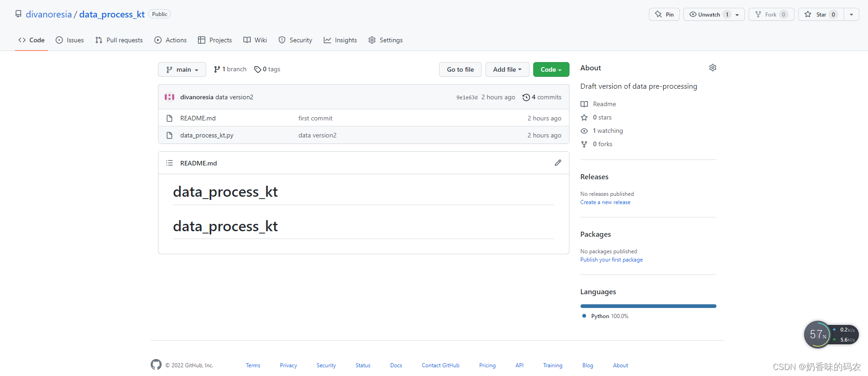Click the divanoresia avatar in commit bar
868x376 pixels.
(x=169, y=97)
